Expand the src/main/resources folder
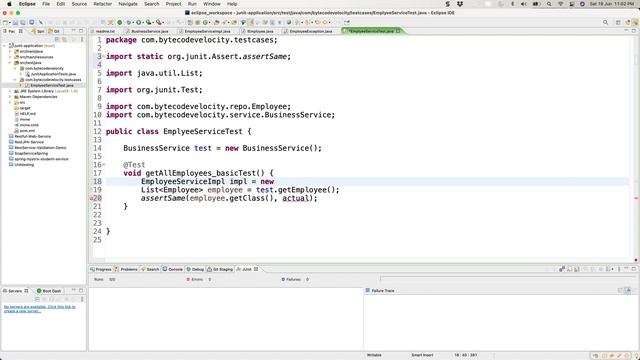The width and height of the screenshot is (640, 360). pyautogui.click(x=10, y=57)
